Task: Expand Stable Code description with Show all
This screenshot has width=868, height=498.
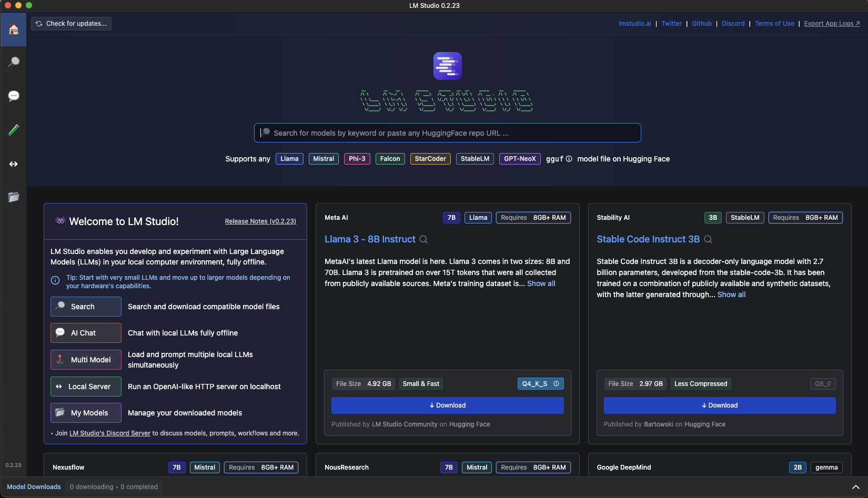Action: (x=731, y=294)
